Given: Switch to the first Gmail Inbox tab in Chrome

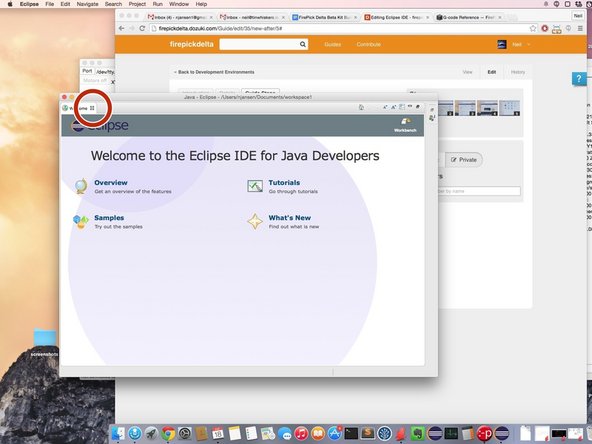Looking at the screenshot, I should click(x=179, y=17).
